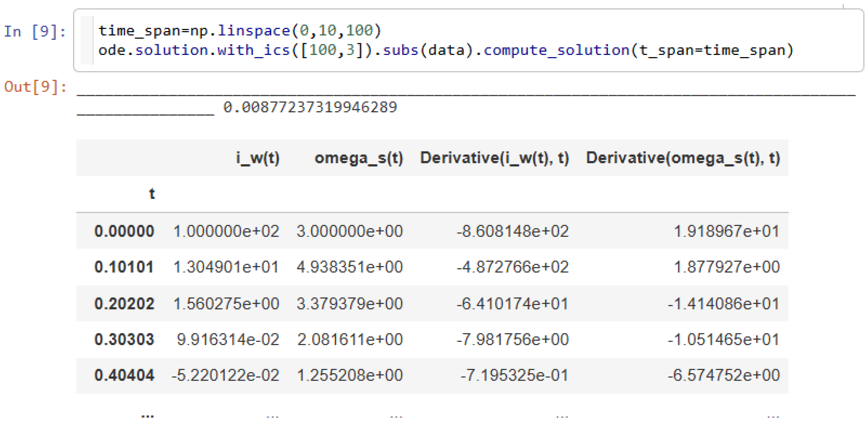Viewport: 868px width, 422px height.
Task: Select the row index 0.10101
Action: [124, 267]
